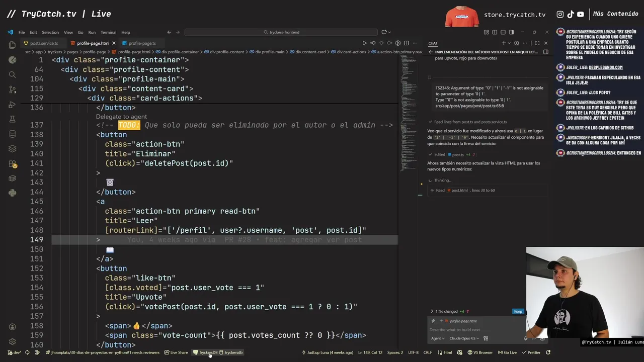Click the store.trycatch.tv link
This screenshot has height=362, width=644.
(x=515, y=15)
